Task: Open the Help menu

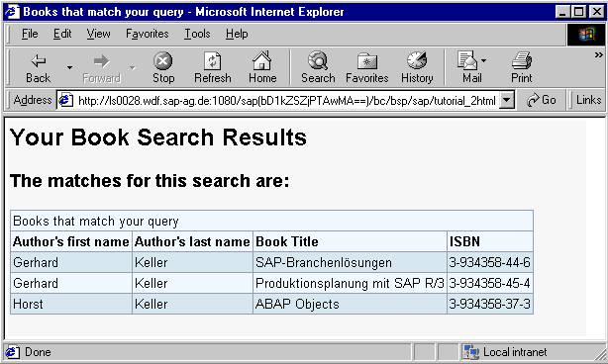Action: point(237,34)
